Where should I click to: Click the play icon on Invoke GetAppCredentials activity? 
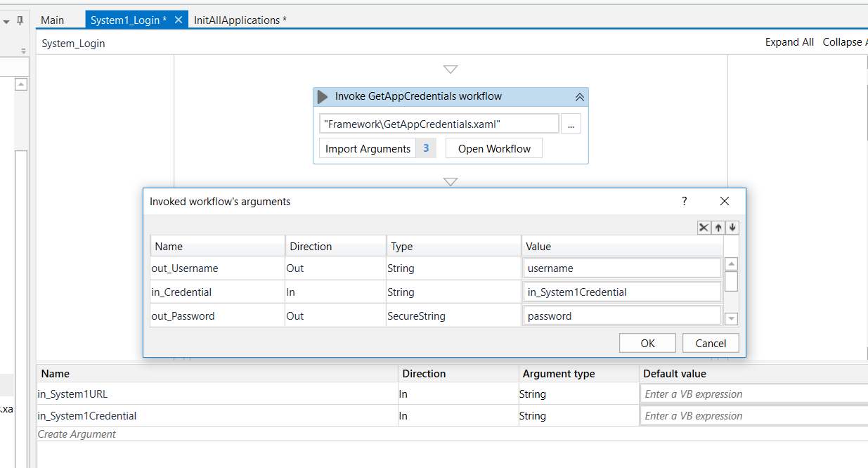click(x=323, y=97)
